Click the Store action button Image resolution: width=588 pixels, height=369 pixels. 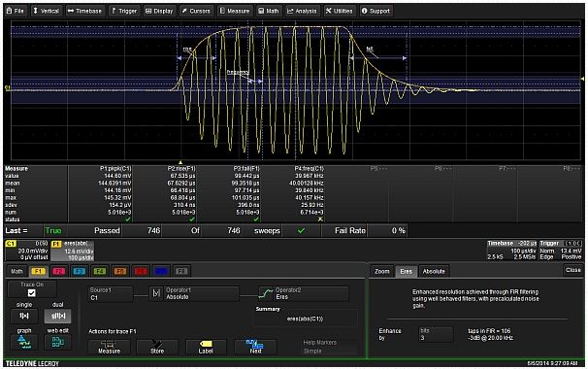[157, 347]
